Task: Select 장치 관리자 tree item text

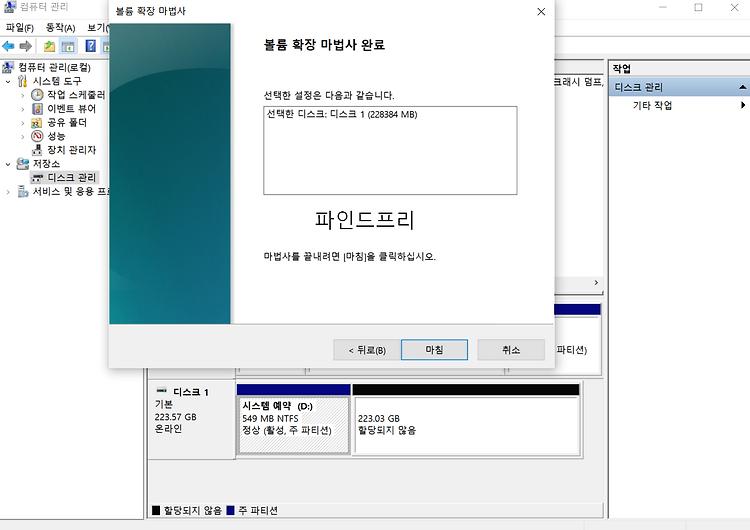Action: pos(72,150)
